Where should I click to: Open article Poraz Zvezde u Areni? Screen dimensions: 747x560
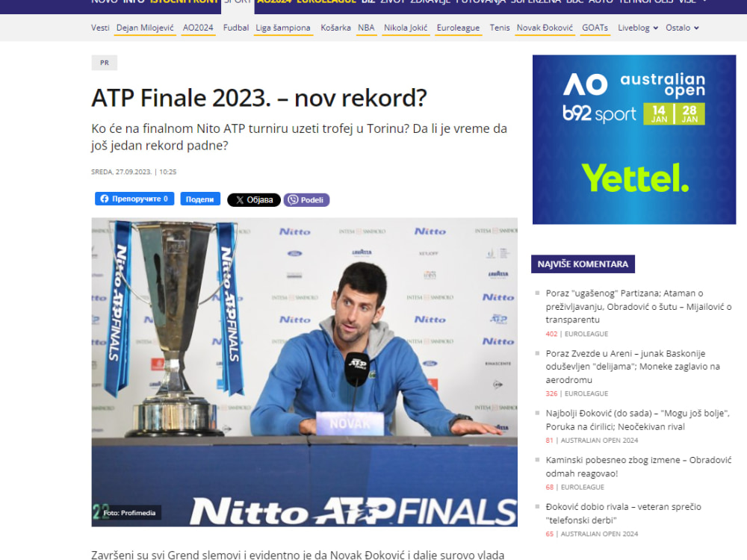tap(633, 366)
